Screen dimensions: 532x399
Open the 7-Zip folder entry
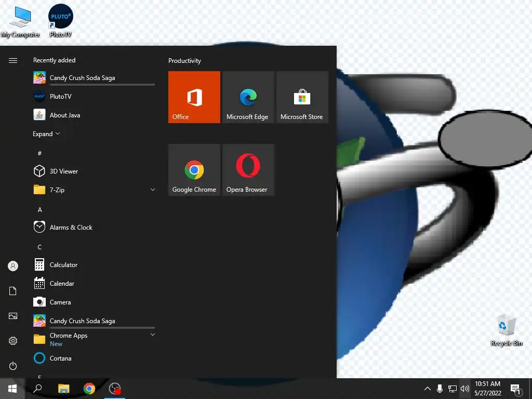[94, 190]
